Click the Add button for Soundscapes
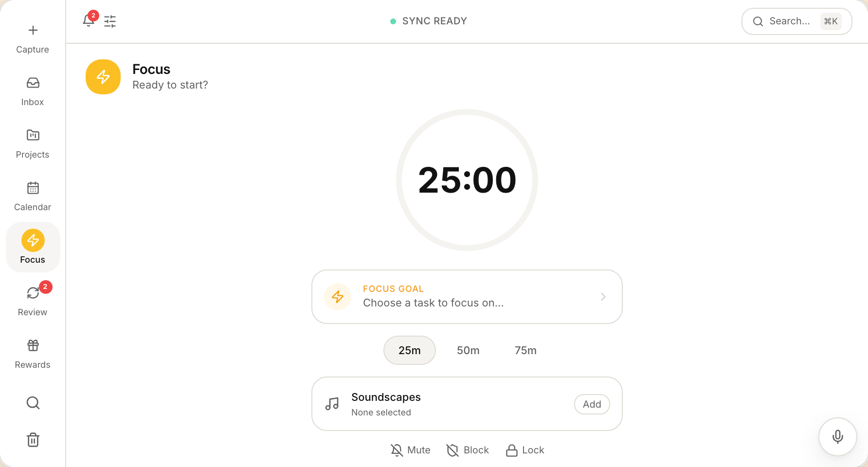This screenshot has height=467, width=868. pos(592,404)
